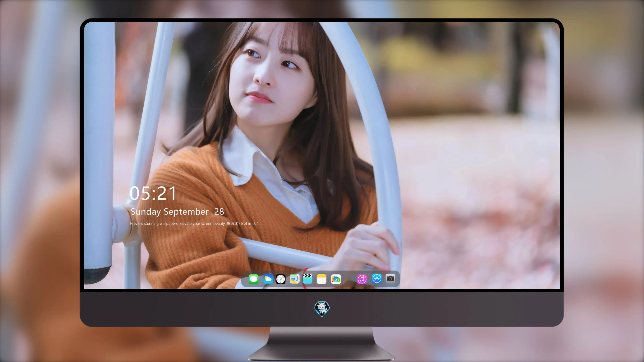Image resolution: width=644 pixels, height=362 pixels.
Task: Open the Camera app in the dock
Action: click(390, 279)
